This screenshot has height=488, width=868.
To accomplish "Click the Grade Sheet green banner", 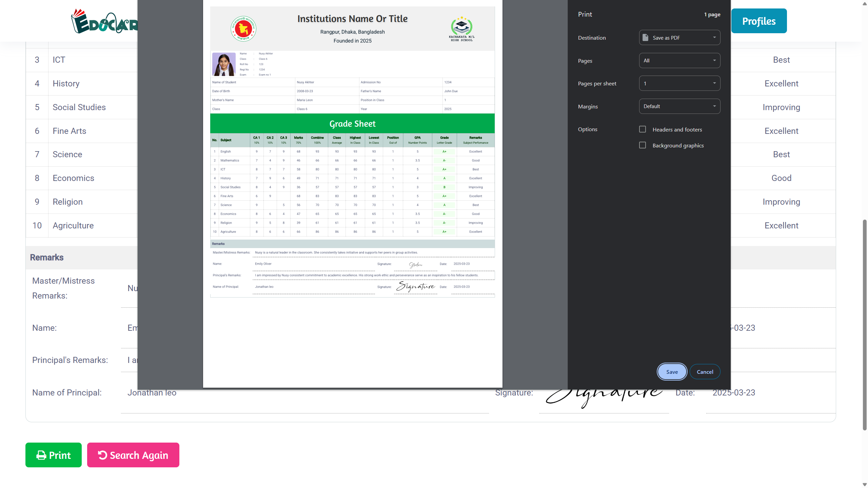I will [352, 124].
